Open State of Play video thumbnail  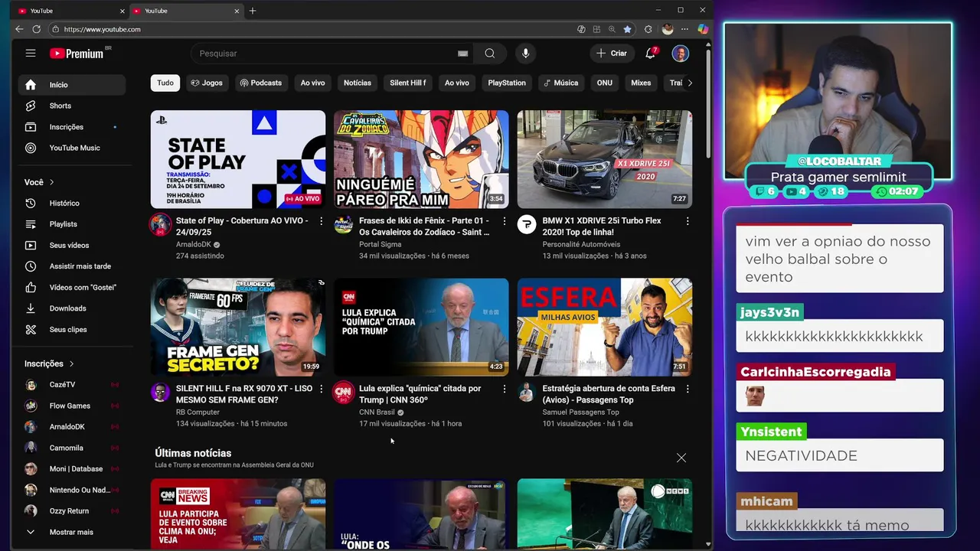tap(238, 159)
